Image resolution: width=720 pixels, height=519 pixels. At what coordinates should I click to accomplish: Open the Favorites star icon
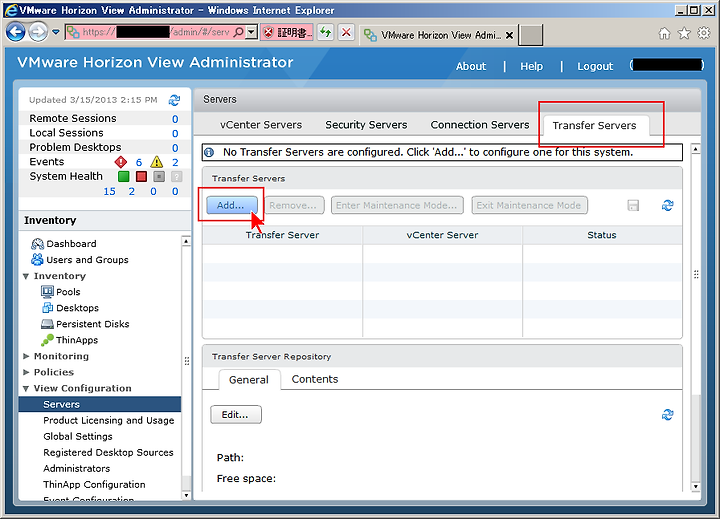(684, 33)
